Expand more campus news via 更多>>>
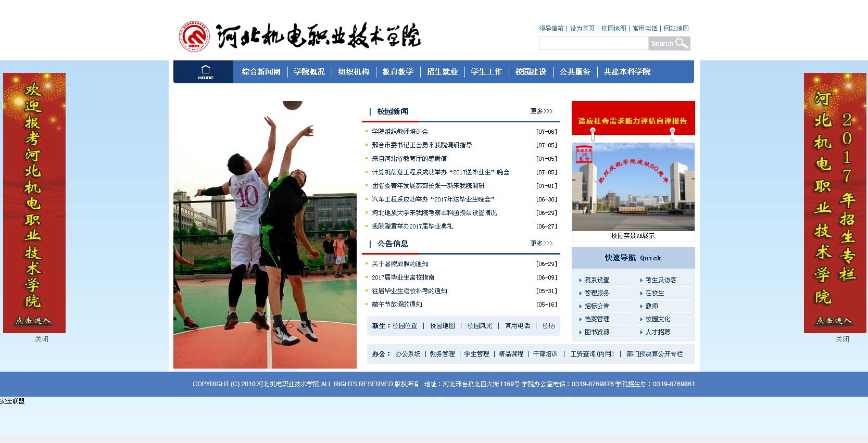This screenshot has height=443, width=868. pos(541,111)
